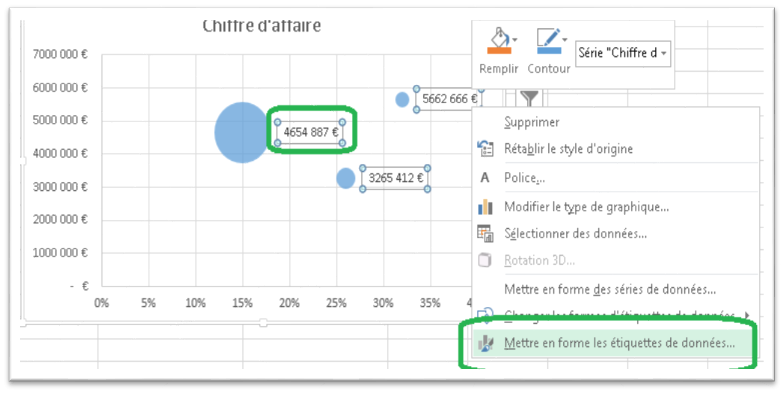
Task: Choose Supprimer from the context menu
Action: coord(532,122)
